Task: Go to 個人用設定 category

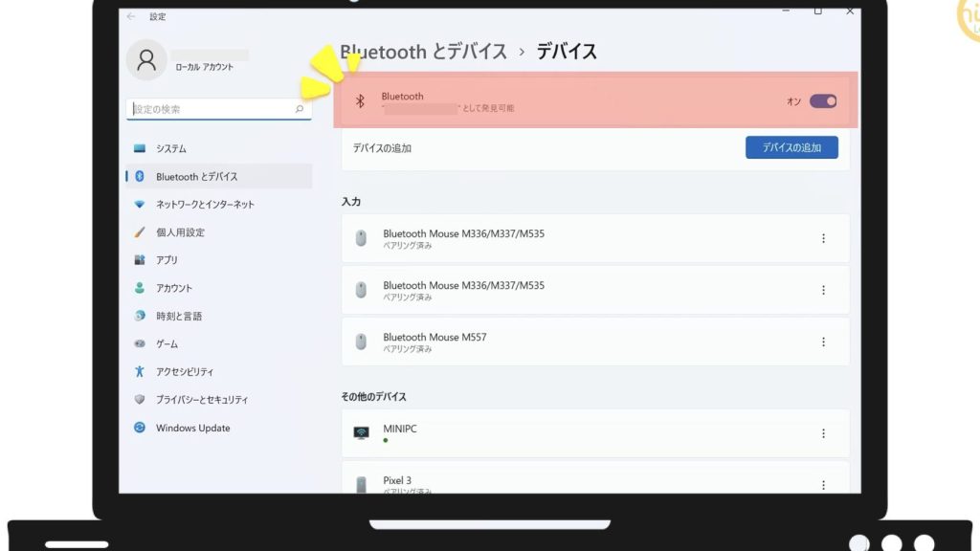Action: click(x=219, y=232)
